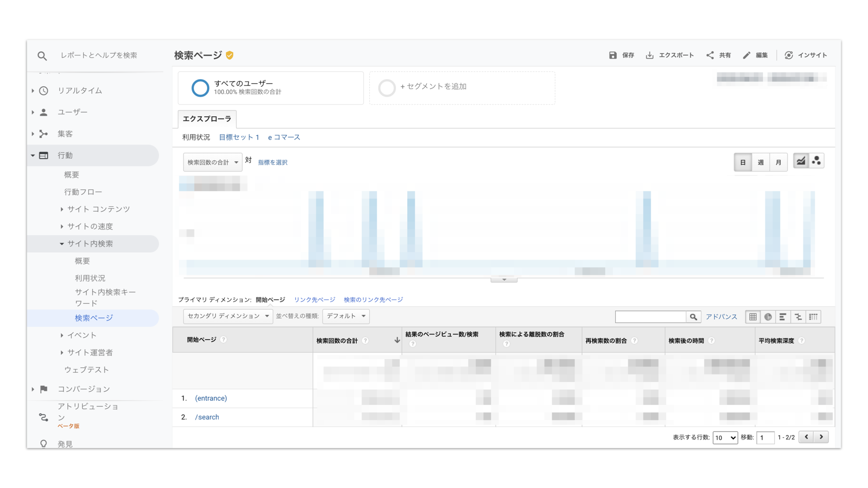Image resolution: width=868 pixels, height=488 pixels.
Task: Expand the リアルタイム section
Action: click(x=33, y=91)
